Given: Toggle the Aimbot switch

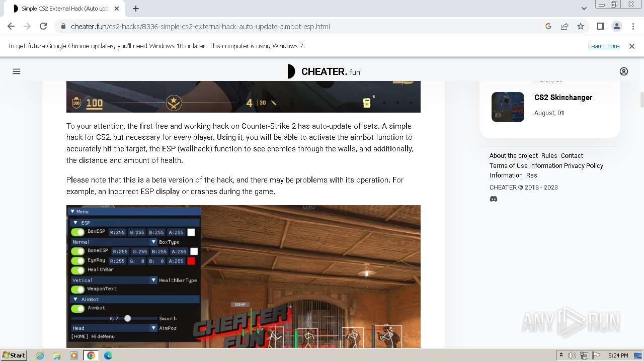Looking at the screenshot, I should click(x=77, y=308).
